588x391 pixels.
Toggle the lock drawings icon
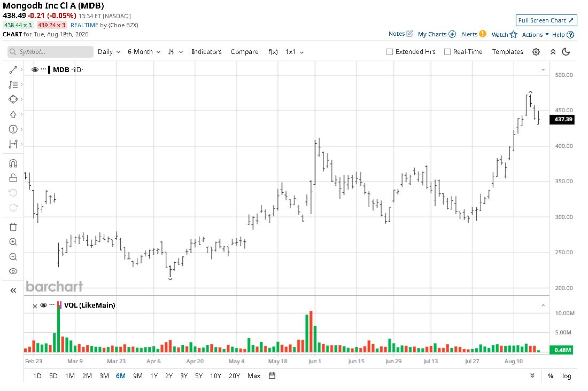tap(13, 178)
